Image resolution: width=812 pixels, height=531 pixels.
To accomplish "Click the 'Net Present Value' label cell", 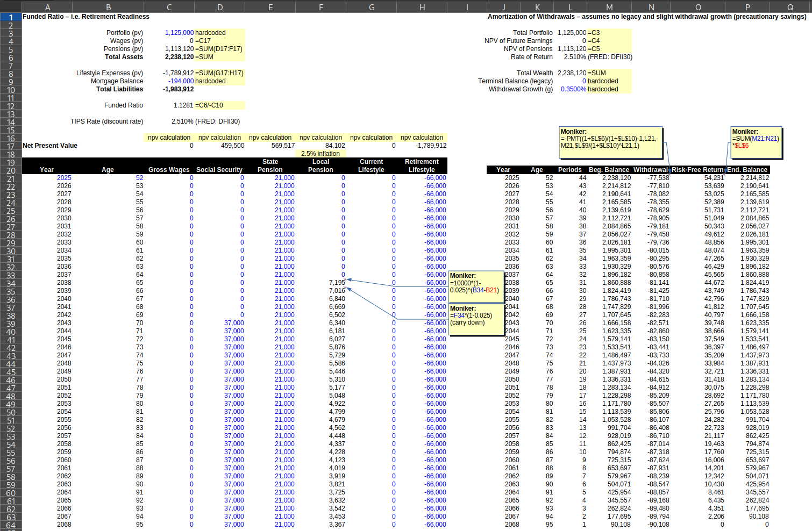I will (x=50, y=146).
